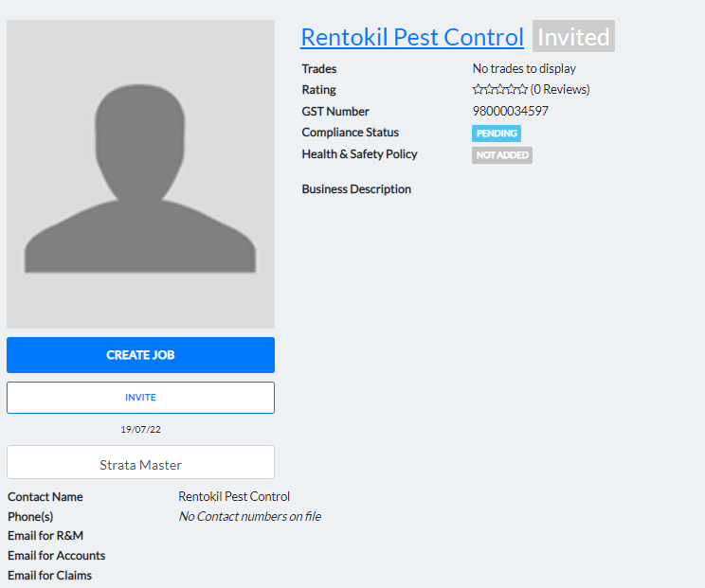Click the first rating star
The height and width of the screenshot is (588, 705).
[478, 90]
